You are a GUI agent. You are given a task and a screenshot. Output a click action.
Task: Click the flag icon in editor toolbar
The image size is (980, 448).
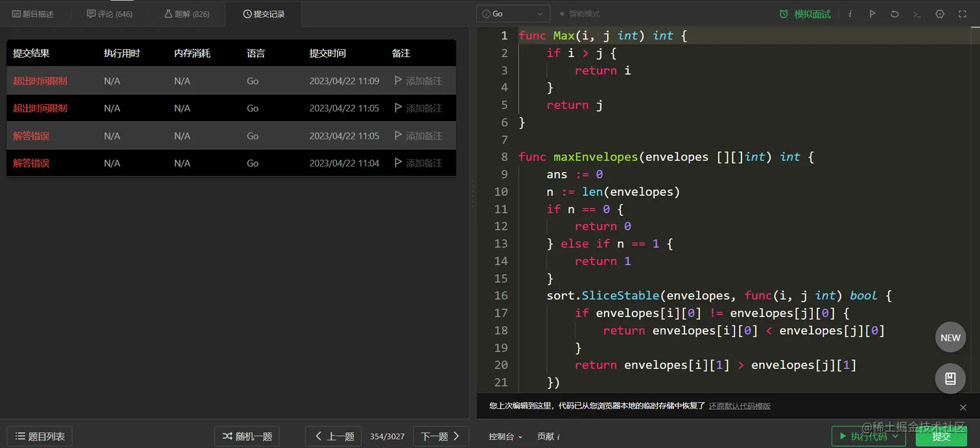click(872, 14)
